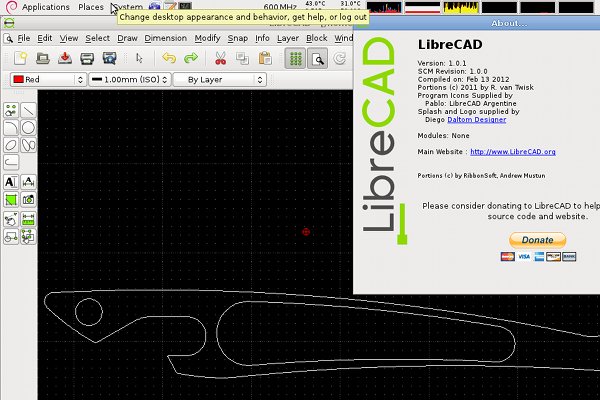The image size is (600, 400).
Task: Click the small circle in the drawing
Action: pyautogui.click(x=89, y=312)
